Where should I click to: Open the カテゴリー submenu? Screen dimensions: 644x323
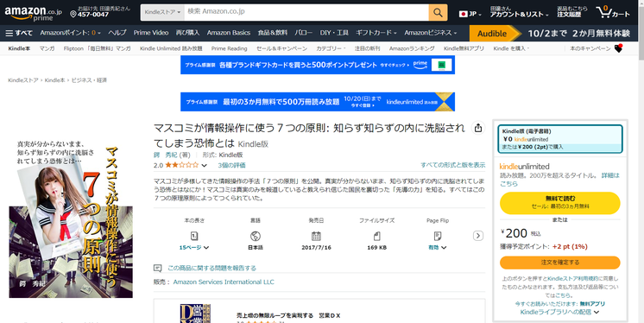point(331,48)
